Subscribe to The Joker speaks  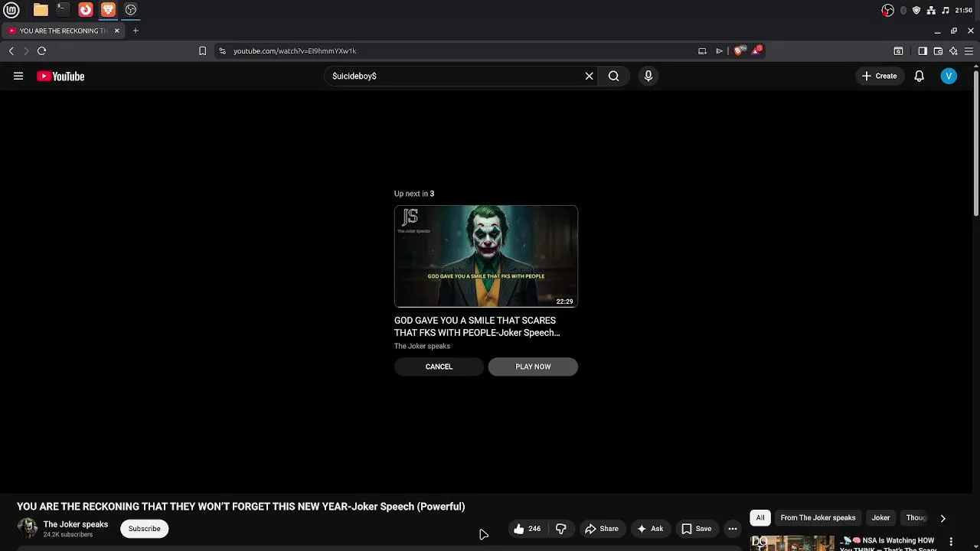pyautogui.click(x=145, y=529)
